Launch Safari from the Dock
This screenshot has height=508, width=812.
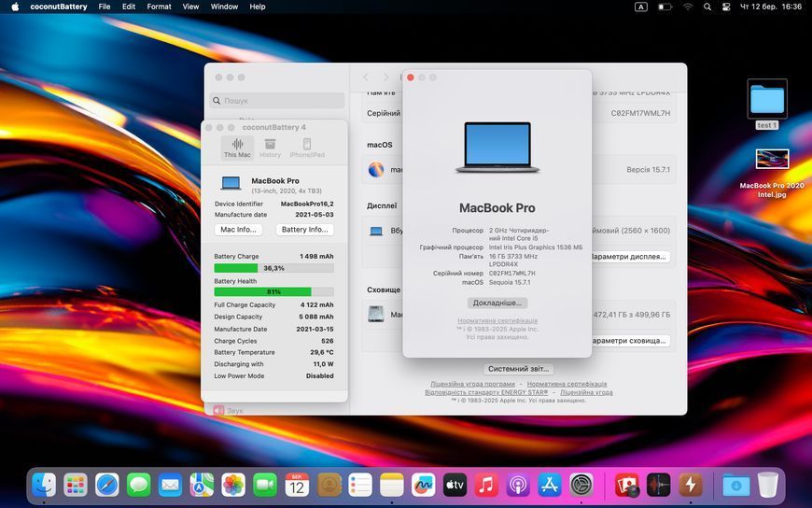coord(107,486)
